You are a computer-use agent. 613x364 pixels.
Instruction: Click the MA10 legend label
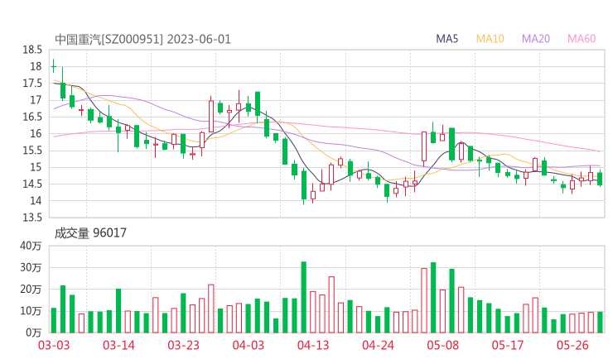[490, 39]
